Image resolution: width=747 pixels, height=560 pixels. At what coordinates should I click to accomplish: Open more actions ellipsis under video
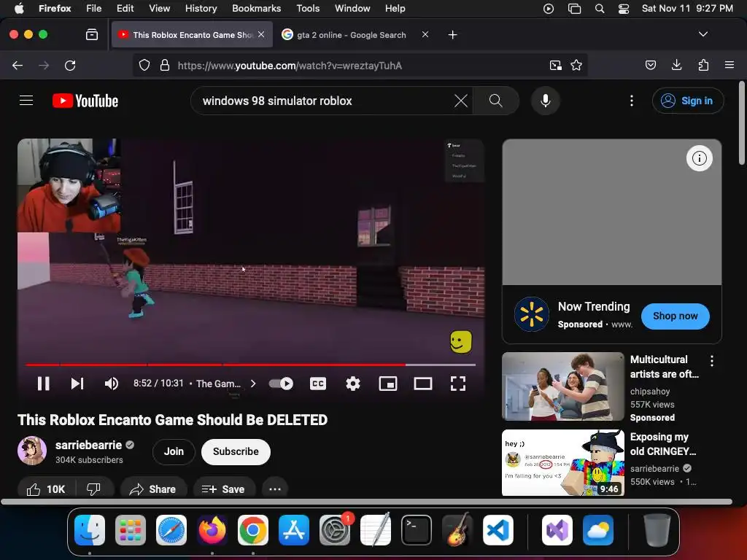[275, 489]
